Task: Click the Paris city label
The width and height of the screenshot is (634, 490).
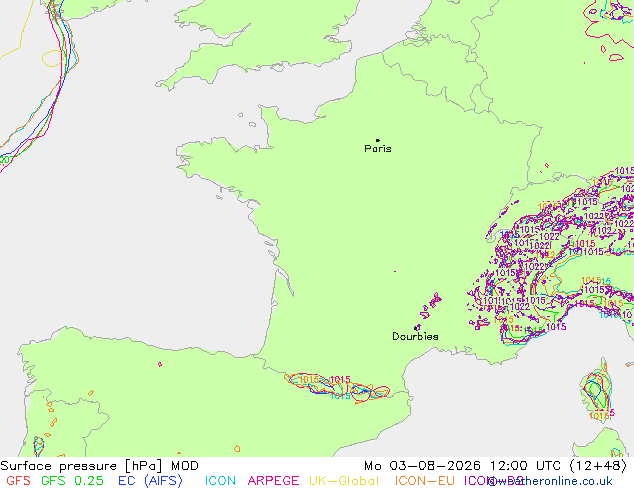Action: (x=378, y=149)
